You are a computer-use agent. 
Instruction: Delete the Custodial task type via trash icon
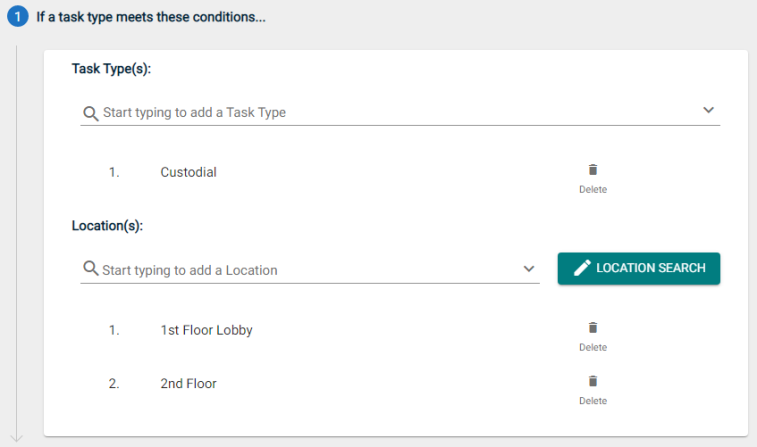[x=593, y=170]
